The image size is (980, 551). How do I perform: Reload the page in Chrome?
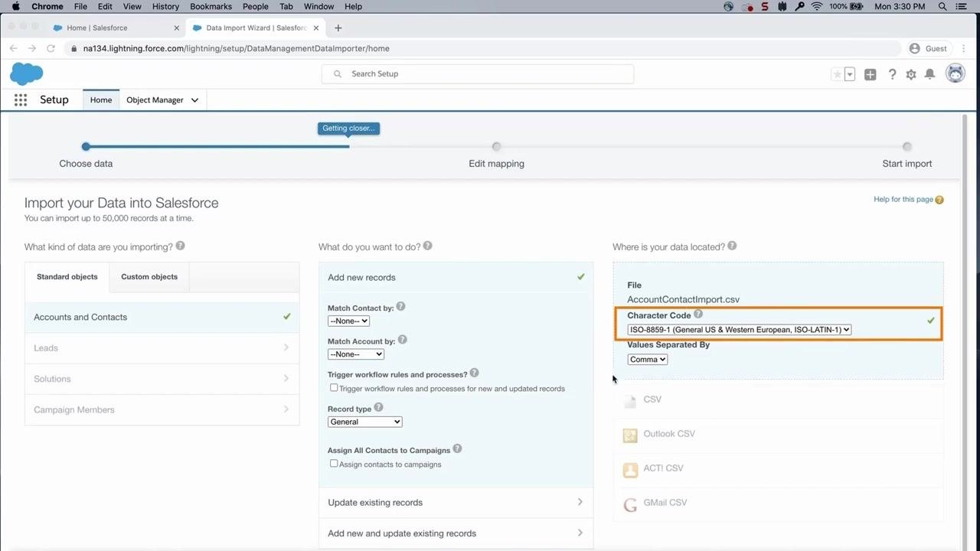(x=51, y=48)
